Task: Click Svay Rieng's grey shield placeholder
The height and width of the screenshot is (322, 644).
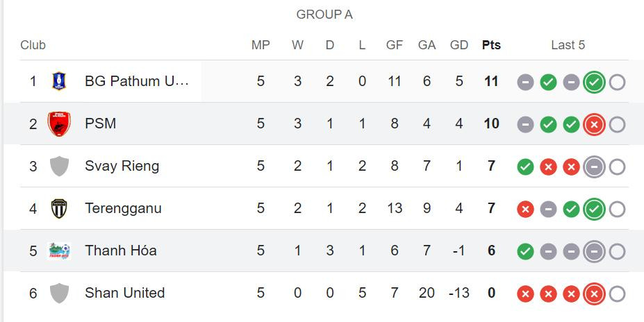Action: tap(59, 166)
